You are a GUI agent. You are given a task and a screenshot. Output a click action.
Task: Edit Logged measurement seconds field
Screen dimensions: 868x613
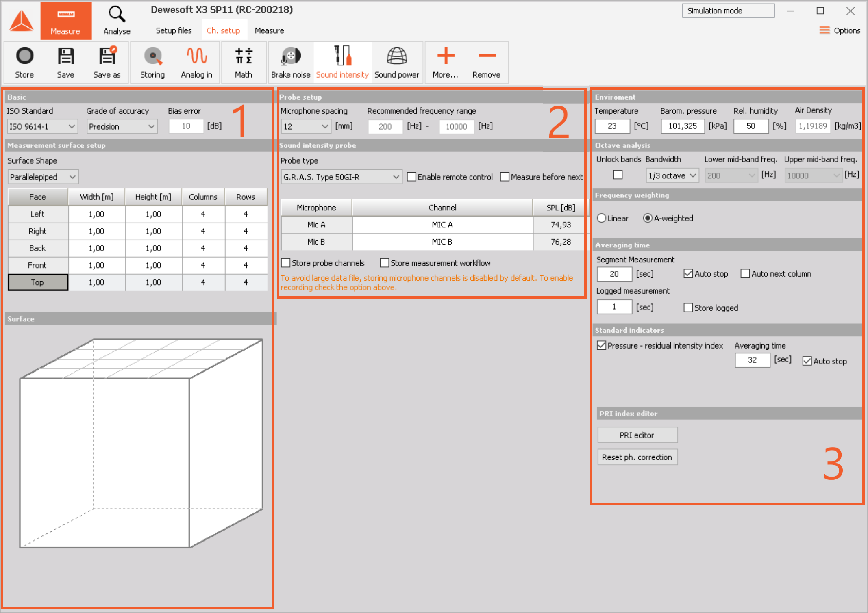[614, 307]
